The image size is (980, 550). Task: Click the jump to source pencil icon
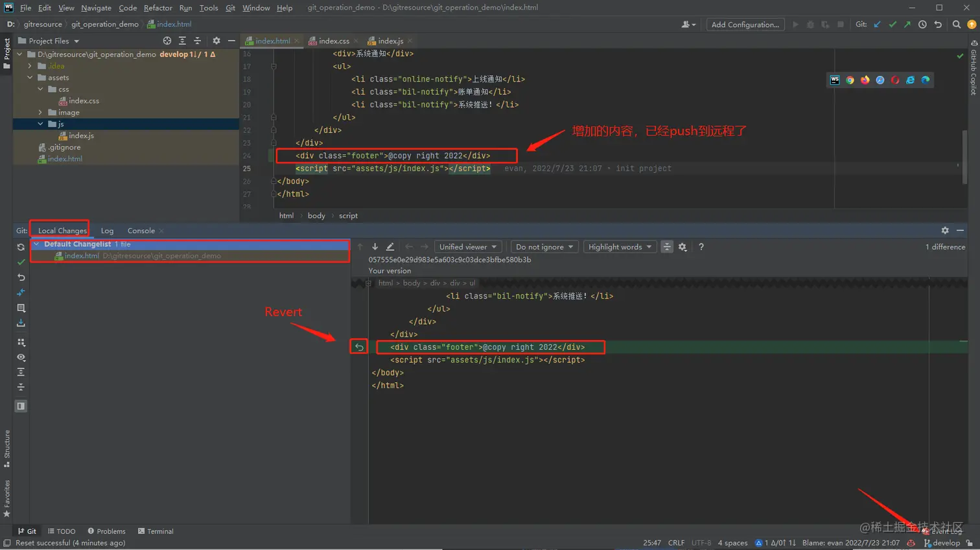[390, 247]
